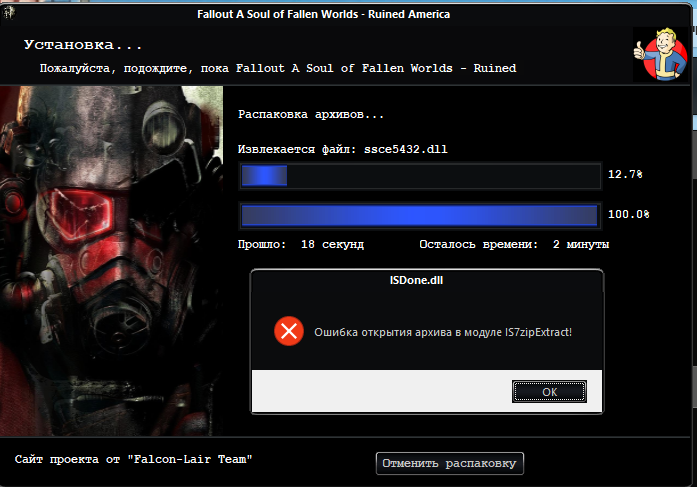This screenshot has width=697, height=487.
Task: Click the helmet artwork image
Action: pos(111,261)
